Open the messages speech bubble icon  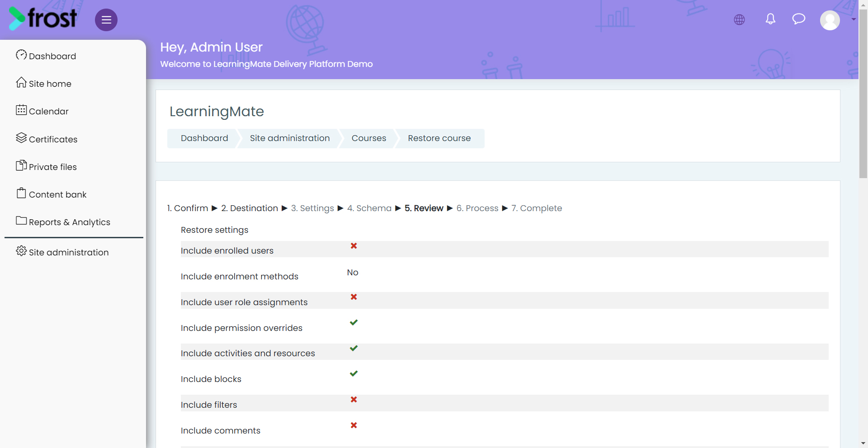[x=799, y=19]
